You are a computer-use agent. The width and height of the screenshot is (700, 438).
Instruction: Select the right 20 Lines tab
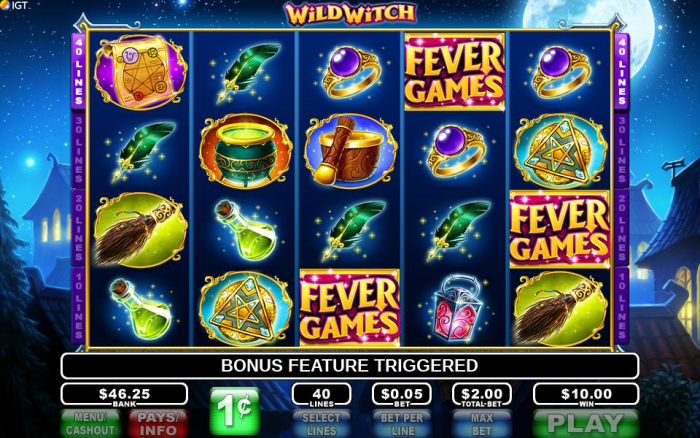click(x=621, y=228)
